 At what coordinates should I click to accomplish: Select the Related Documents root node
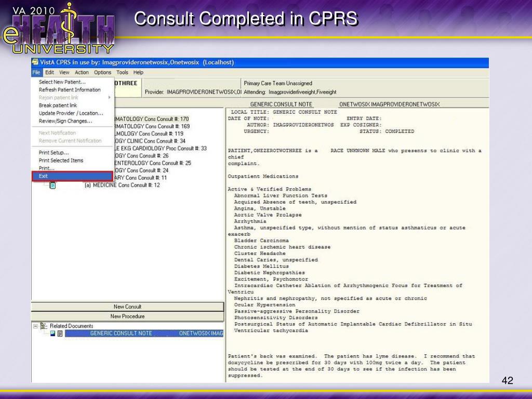pos(71,326)
